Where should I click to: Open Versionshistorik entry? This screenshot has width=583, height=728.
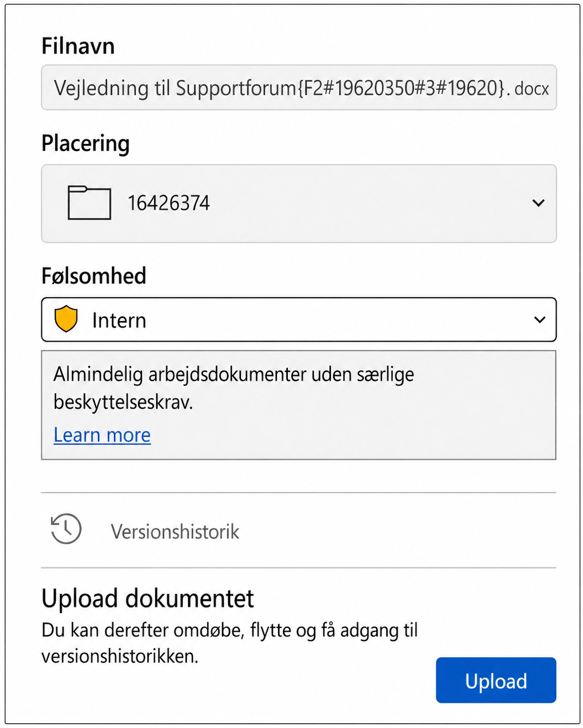tap(299, 530)
